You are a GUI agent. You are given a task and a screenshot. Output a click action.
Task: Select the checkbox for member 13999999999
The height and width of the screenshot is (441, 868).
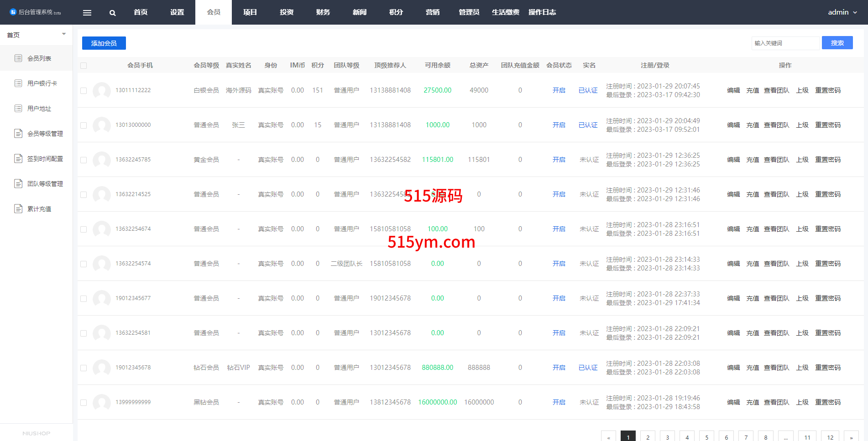click(x=84, y=403)
